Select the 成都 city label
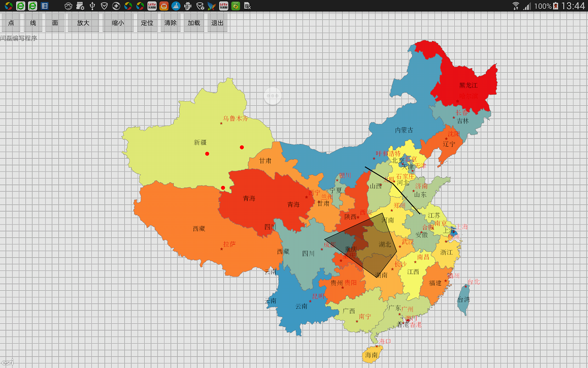The image size is (588, 368). 330,245
